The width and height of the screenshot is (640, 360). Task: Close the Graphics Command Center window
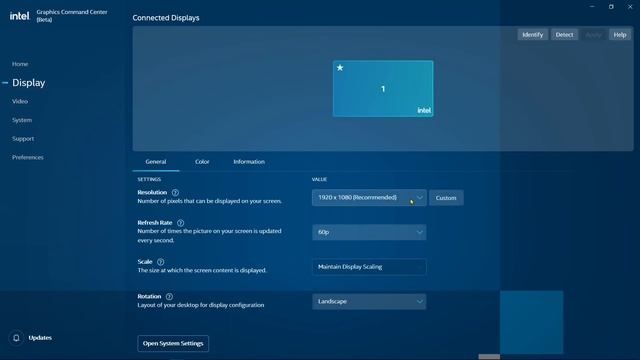point(630,7)
